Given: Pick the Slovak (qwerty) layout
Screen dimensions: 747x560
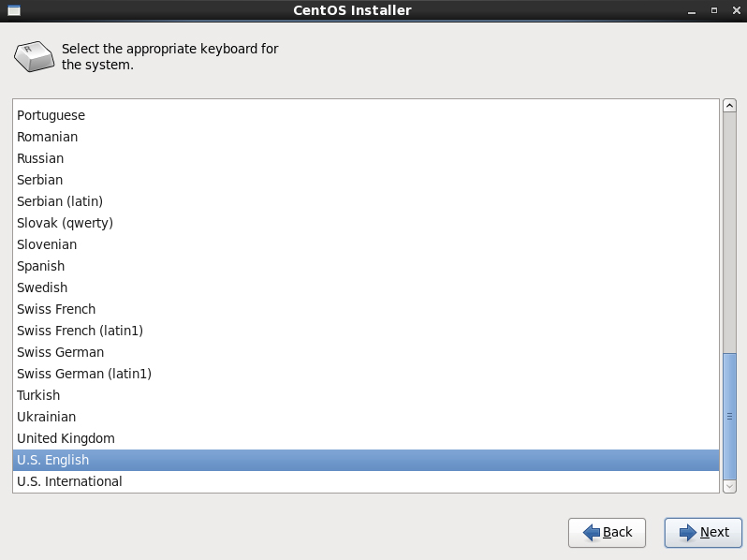Looking at the screenshot, I should (x=366, y=223).
